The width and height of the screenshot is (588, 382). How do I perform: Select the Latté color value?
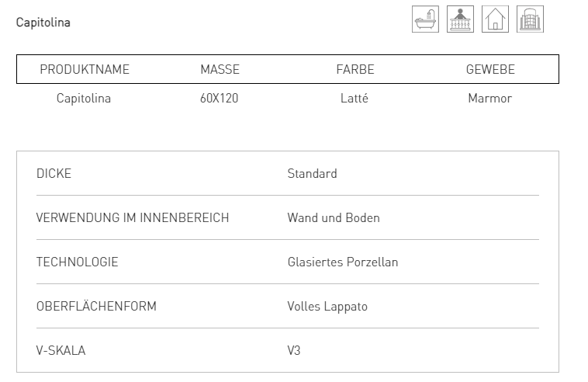355,99
